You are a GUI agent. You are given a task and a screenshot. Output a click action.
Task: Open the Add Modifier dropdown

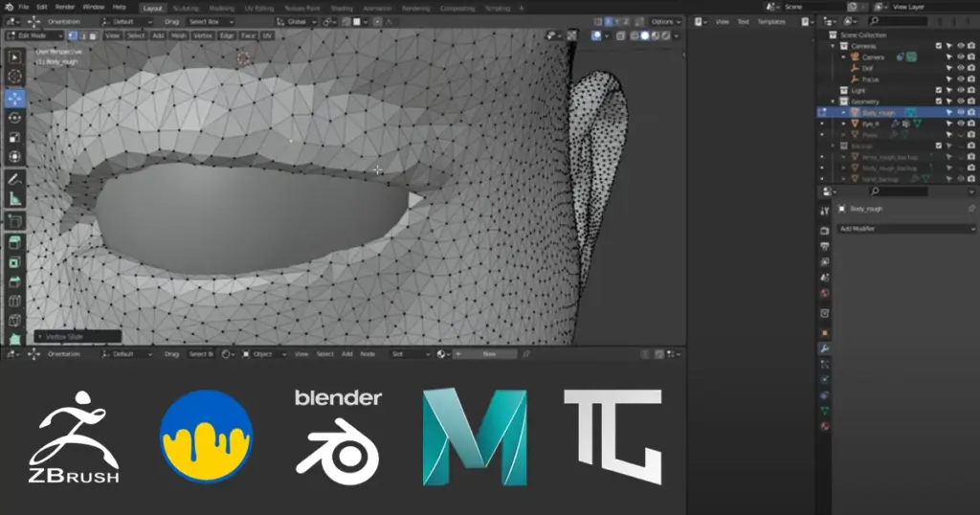point(905,229)
